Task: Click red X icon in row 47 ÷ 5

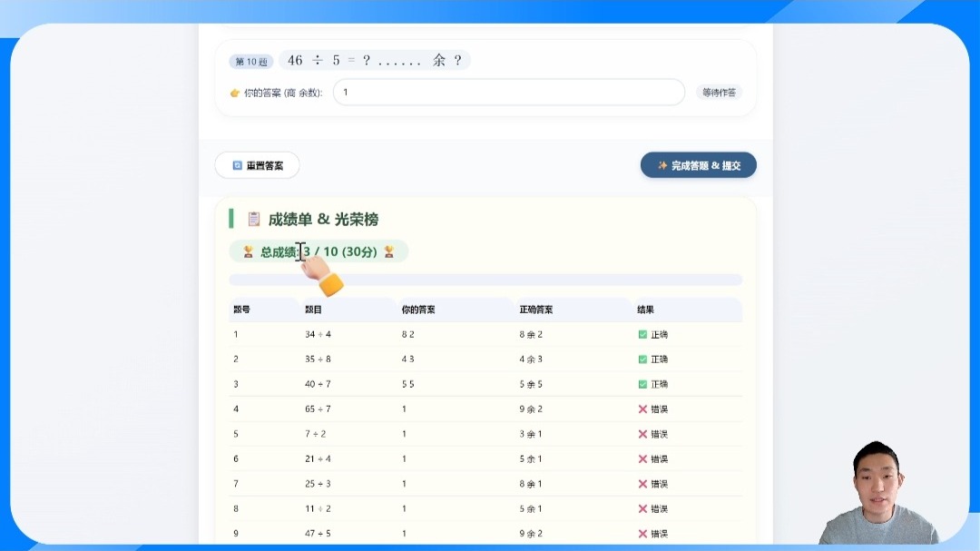Action: point(642,534)
